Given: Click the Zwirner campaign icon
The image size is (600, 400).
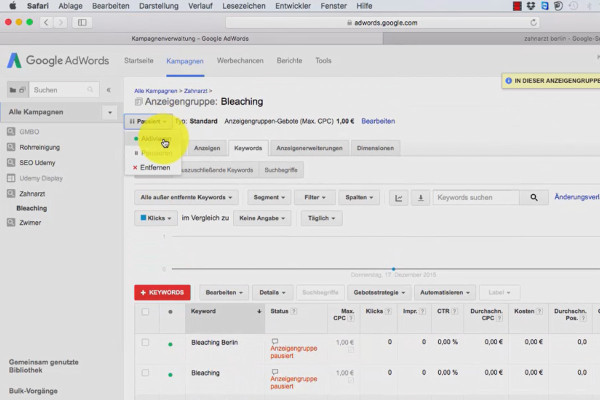Looking at the screenshot, I should [11, 222].
